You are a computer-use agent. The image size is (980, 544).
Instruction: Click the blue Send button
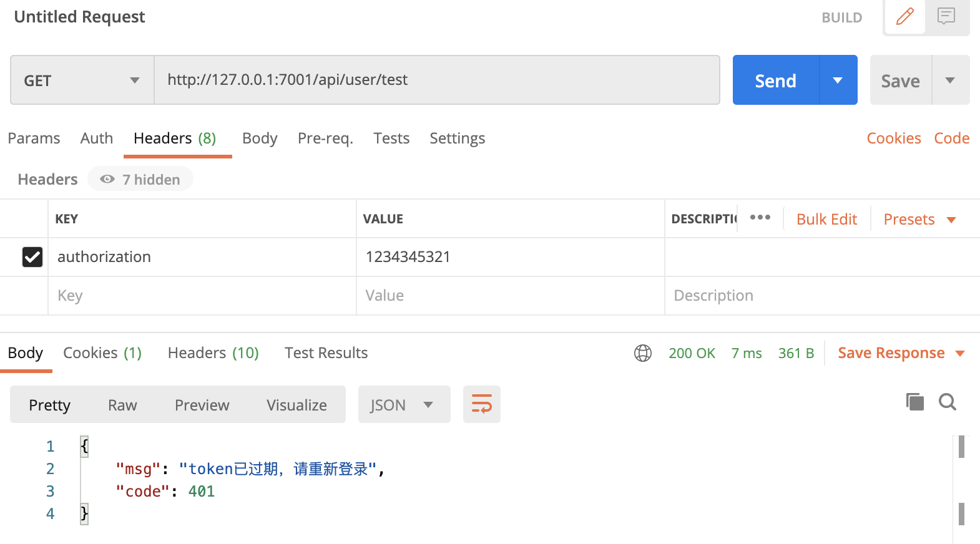[x=775, y=80]
